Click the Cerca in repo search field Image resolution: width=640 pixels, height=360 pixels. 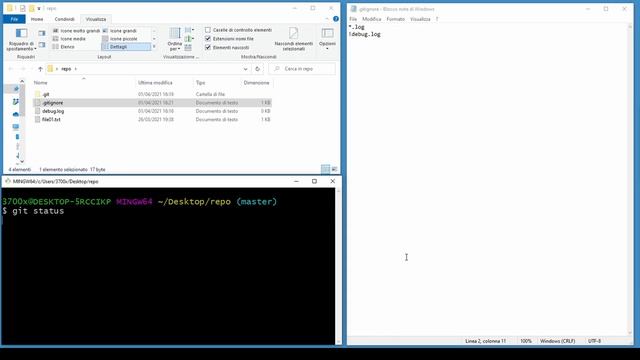302,69
